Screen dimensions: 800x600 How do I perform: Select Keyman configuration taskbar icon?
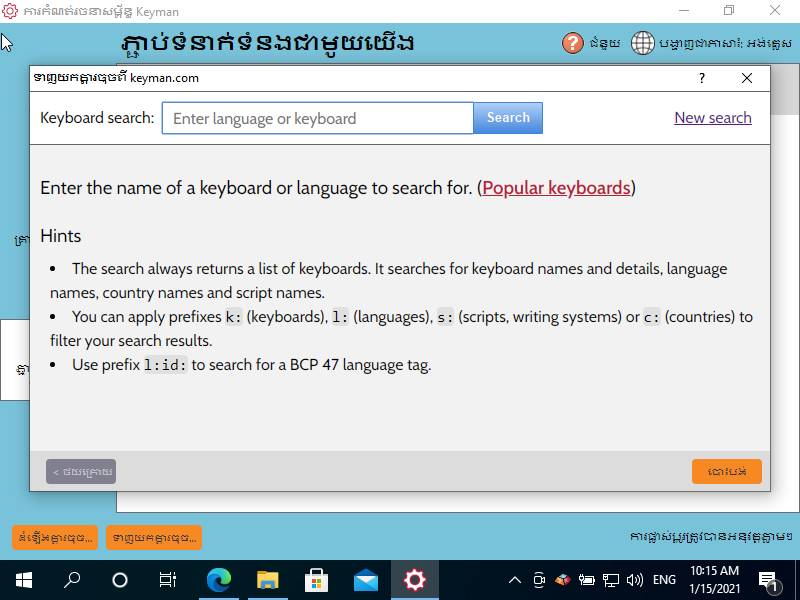414,580
